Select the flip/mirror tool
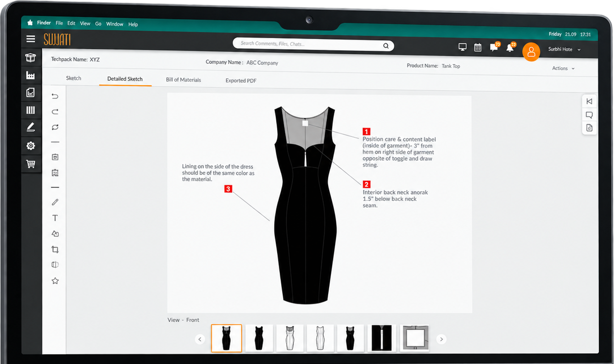Screen dimensions: 614x364 click(55, 265)
